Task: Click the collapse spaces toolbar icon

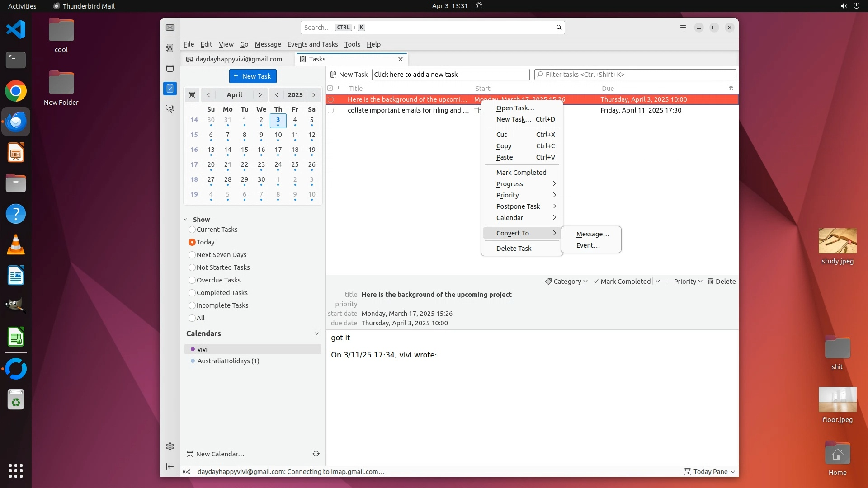Action: pos(170,466)
